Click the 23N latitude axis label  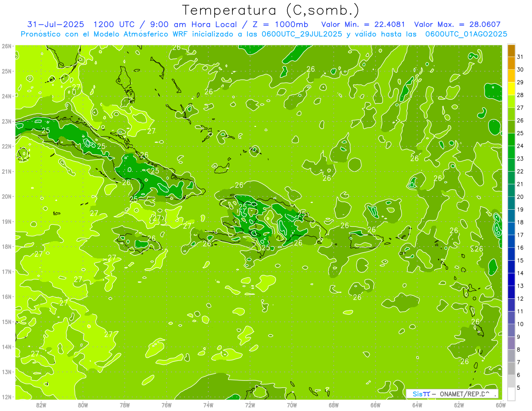coord(6,121)
